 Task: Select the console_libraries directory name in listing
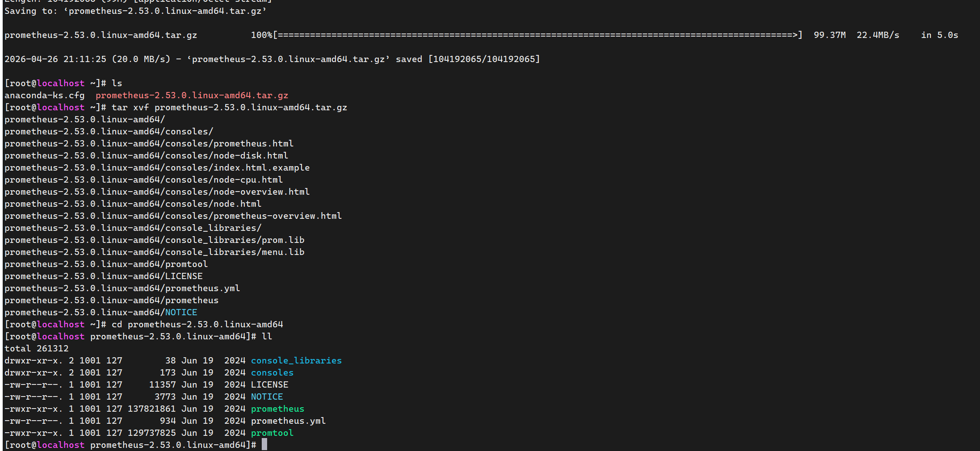296,361
